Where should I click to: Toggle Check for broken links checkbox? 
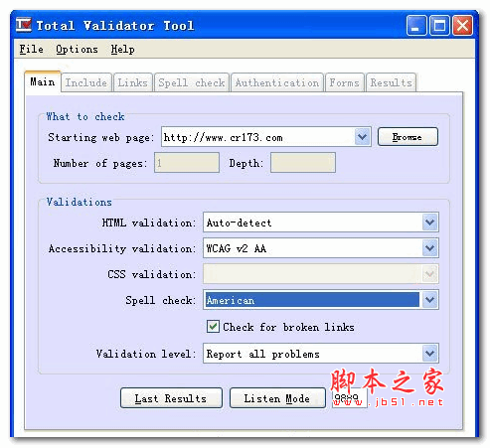(213, 327)
